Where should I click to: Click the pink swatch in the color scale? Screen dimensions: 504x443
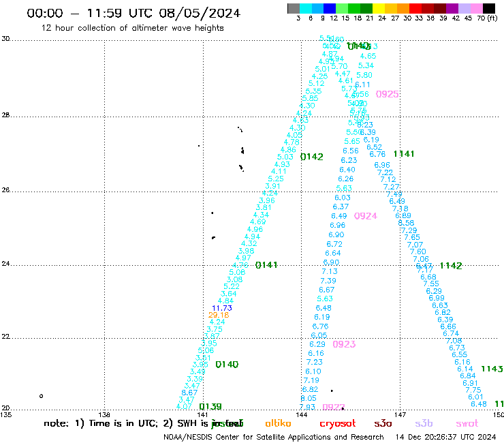[477, 8]
